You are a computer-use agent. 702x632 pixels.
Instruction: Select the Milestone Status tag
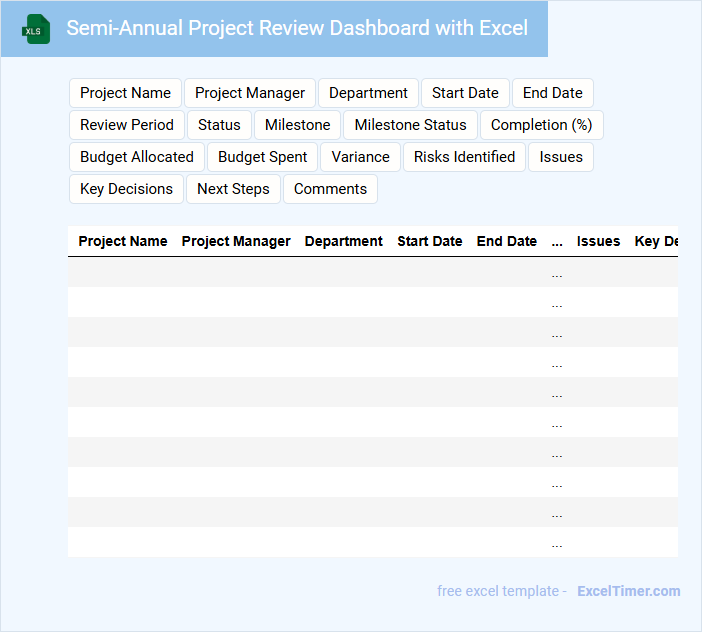click(x=410, y=125)
